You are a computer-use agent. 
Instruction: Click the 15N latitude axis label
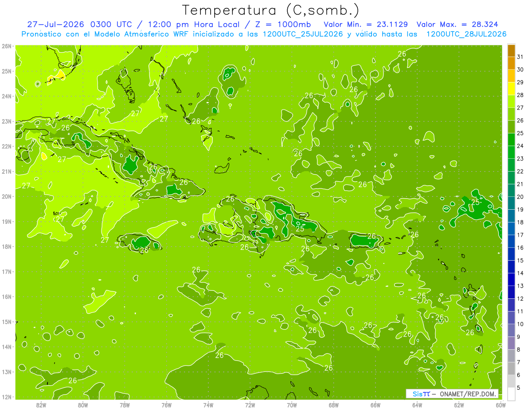(x=7, y=322)
